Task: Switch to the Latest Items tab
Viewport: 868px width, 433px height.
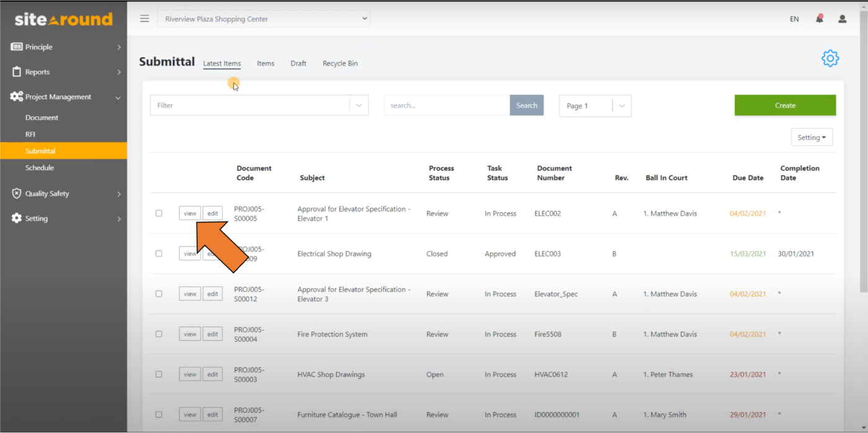Action: click(x=222, y=63)
